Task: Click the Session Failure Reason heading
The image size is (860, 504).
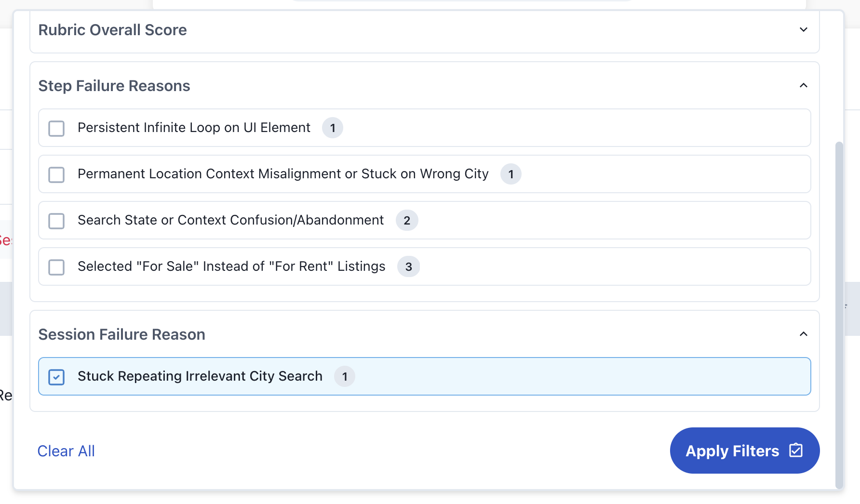Action: pos(121,334)
